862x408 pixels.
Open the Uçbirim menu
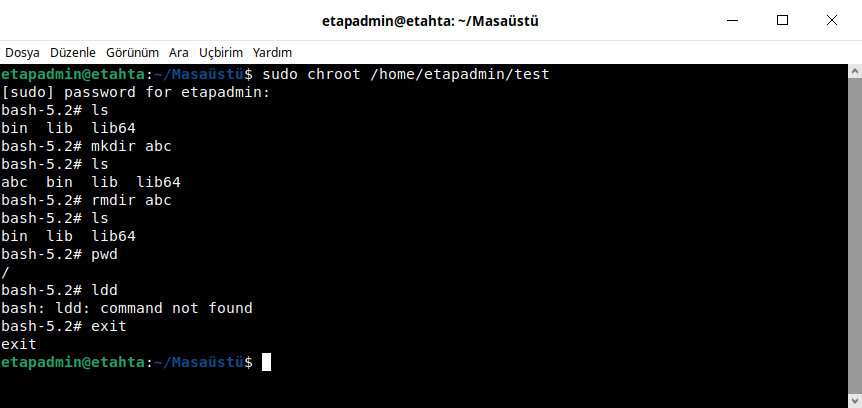pos(221,52)
